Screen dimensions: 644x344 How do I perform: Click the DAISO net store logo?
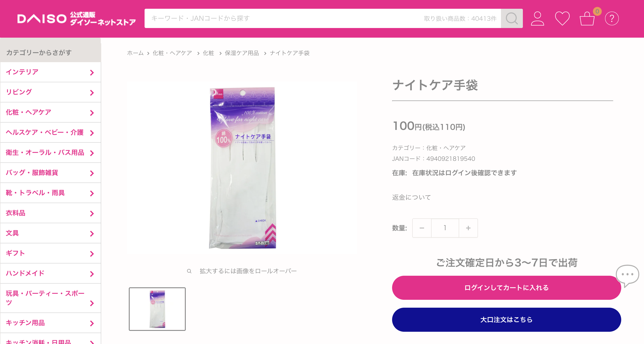[76, 18]
